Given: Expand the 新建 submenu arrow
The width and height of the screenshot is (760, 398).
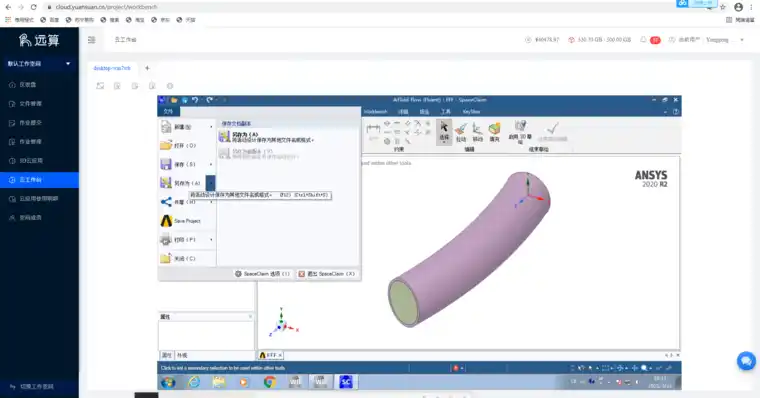Looking at the screenshot, I should (x=211, y=127).
